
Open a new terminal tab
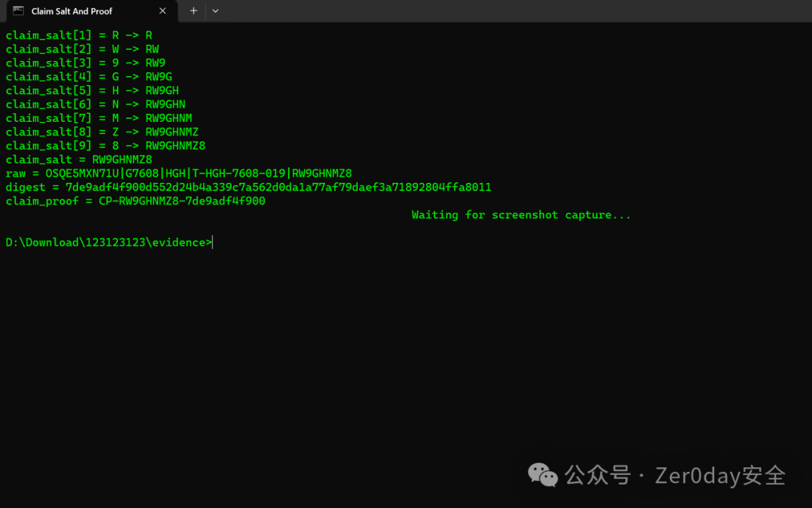(194, 11)
